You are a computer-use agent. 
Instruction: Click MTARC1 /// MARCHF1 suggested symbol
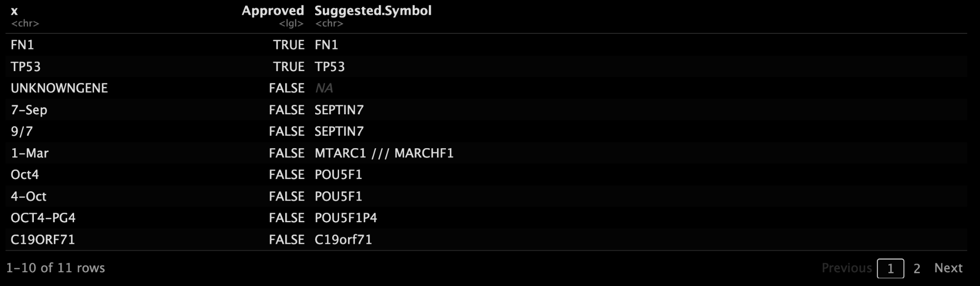pyautogui.click(x=384, y=153)
